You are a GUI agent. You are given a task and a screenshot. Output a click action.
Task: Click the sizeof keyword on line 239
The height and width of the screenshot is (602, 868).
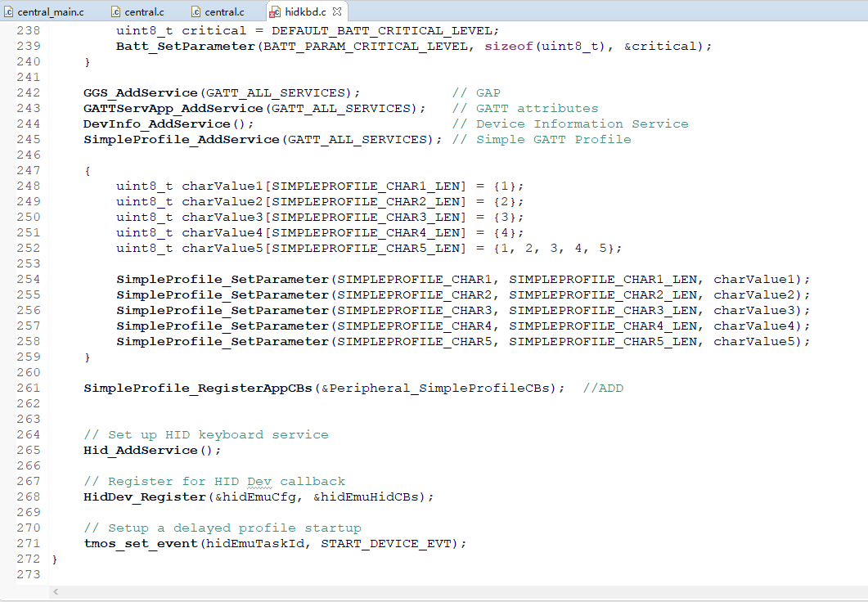tap(507, 46)
